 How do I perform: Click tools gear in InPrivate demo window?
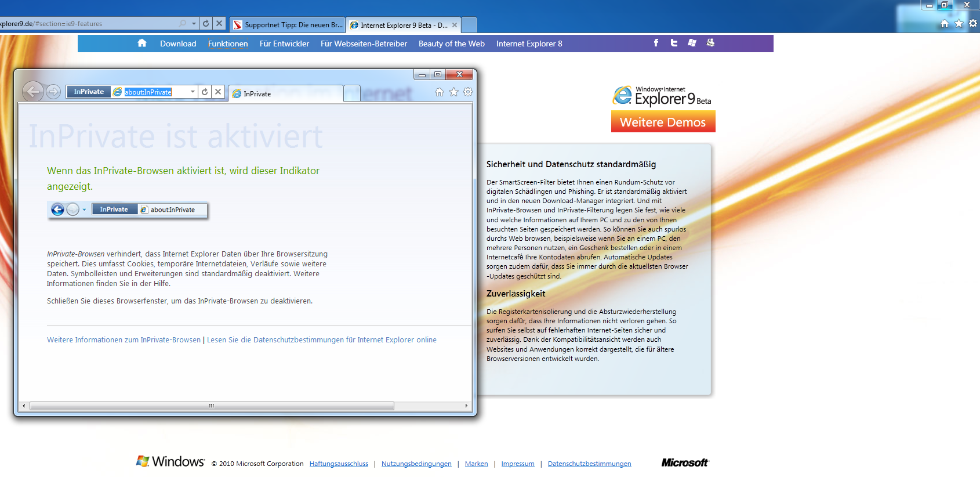point(468,92)
